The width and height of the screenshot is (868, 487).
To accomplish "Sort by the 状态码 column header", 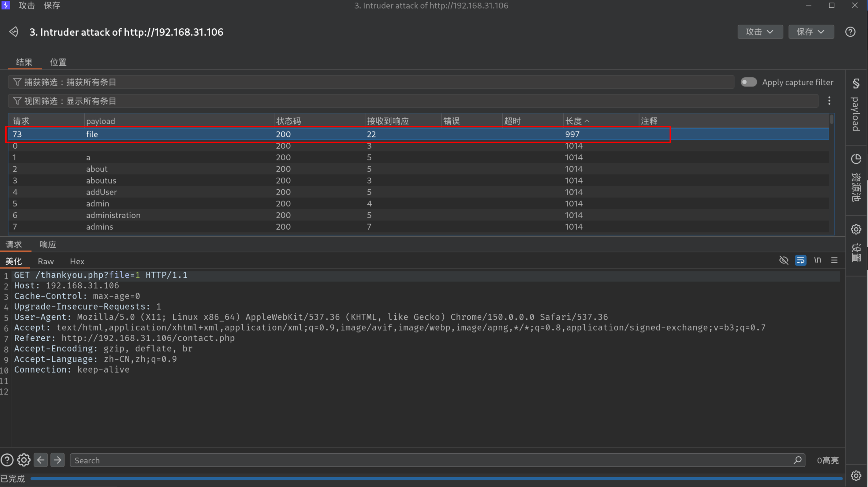I will 319,121.
